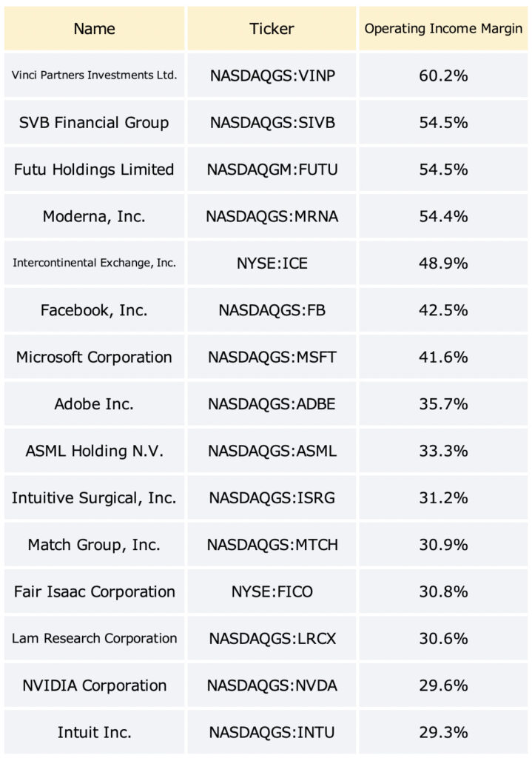Click Lam Research's 30.6% margin value

[443, 638]
